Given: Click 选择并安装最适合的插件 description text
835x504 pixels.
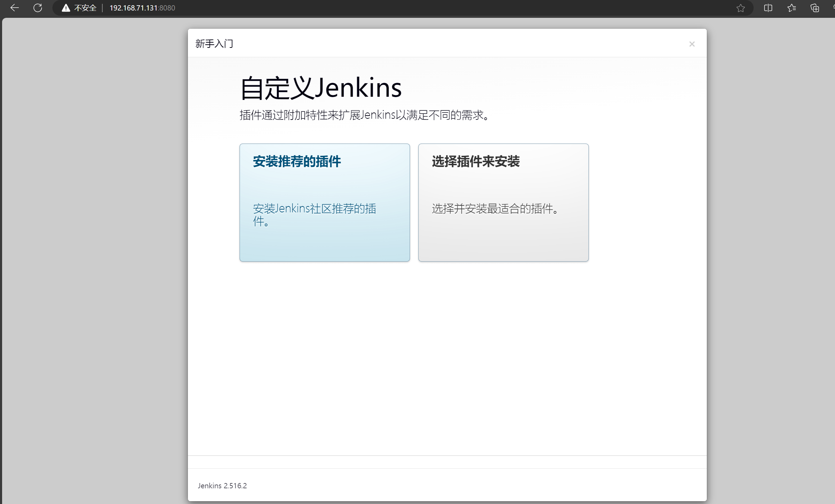Looking at the screenshot, I should (496, 209).
